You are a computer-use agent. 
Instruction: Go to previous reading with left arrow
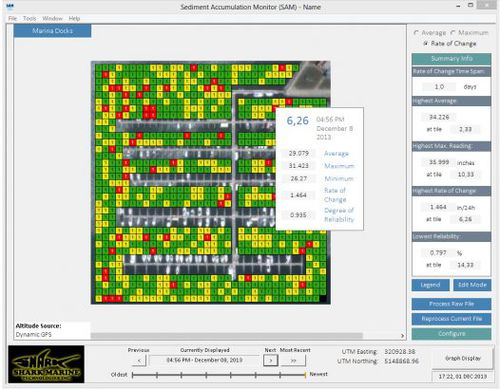point(139,360)
